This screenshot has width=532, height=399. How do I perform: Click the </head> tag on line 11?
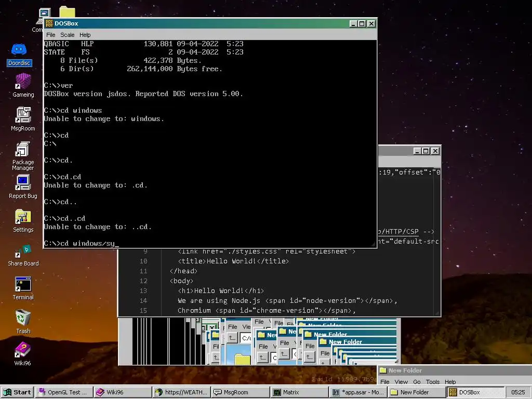point(183,271)
